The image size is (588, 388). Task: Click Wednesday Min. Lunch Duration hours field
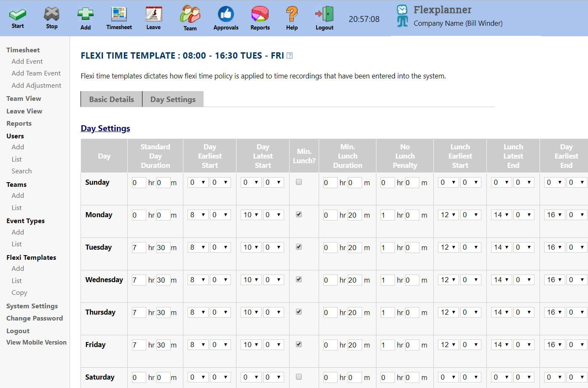330,280
